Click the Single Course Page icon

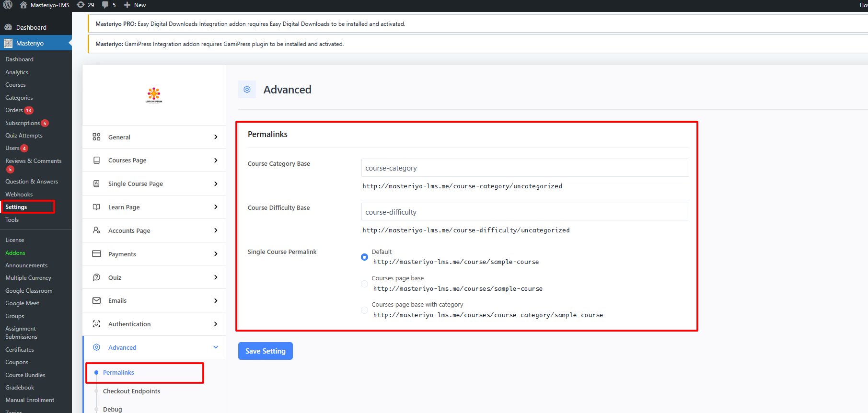[x=96, y=184]
